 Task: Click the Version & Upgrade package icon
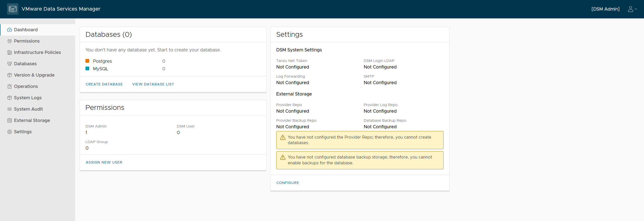click(x=10, y=75)
